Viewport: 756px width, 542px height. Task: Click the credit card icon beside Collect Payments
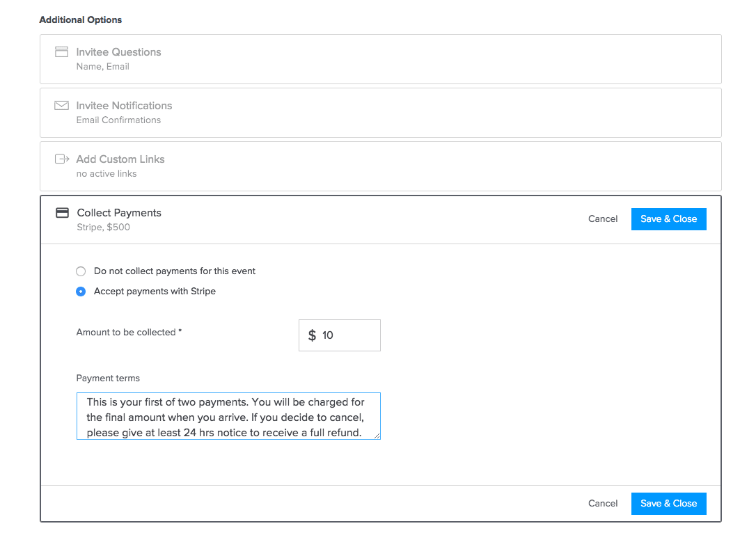click(x=61, y=212)
